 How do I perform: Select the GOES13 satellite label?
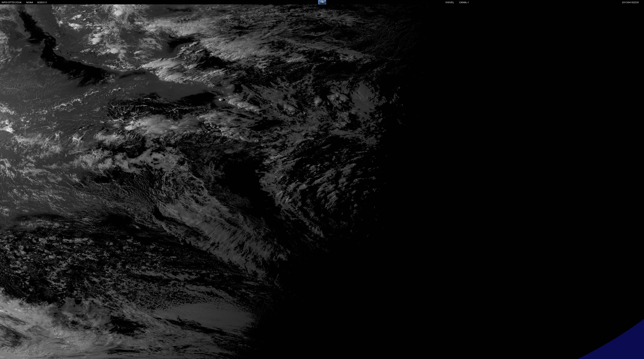click(x=42, y=3)
